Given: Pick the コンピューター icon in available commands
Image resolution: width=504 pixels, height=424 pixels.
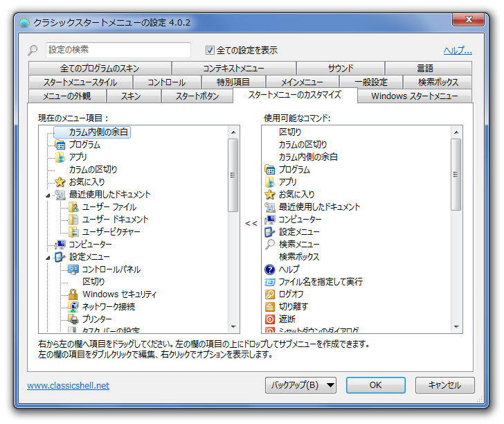Looking at the screenshot, I should (270, 220).
